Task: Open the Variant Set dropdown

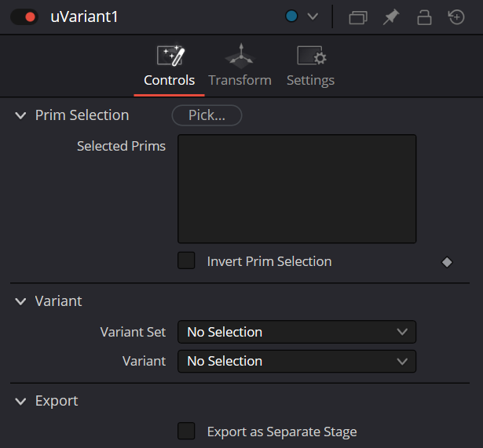Action: coord(297,332)
